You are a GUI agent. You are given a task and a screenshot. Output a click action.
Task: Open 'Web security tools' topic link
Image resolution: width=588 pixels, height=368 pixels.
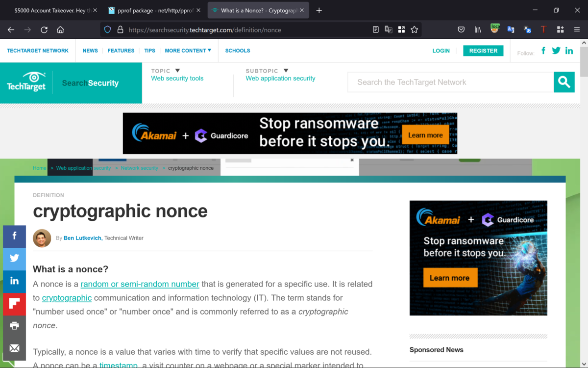(x=177, y=79)
